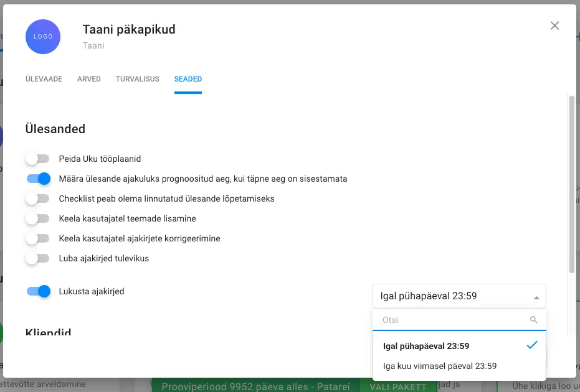Switch to the Ülevaade tab
The height and width of the screenshot is (392, 580).
[44, 80]
